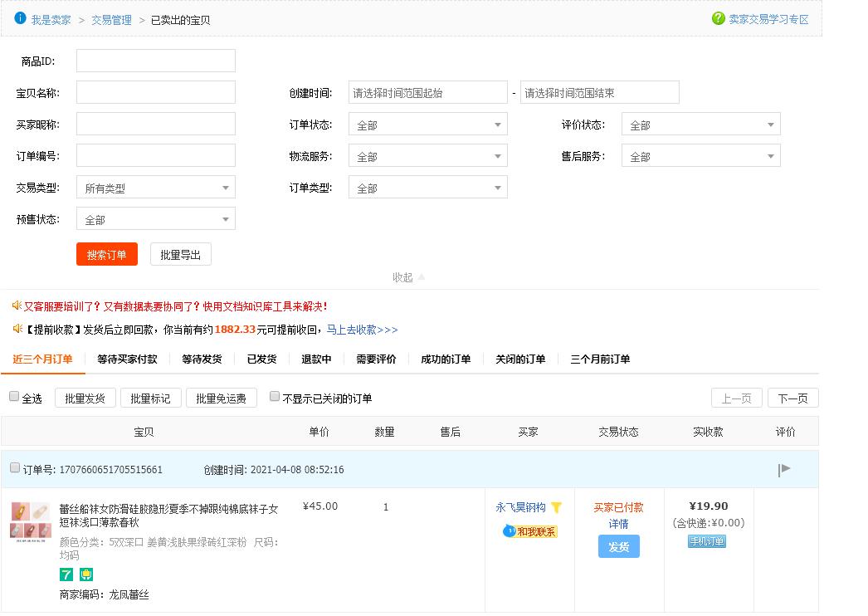Open the 交易类型 dropdown showing 所有类型
The height and width of the screenshot is (616, 868).
pos(155,187)
